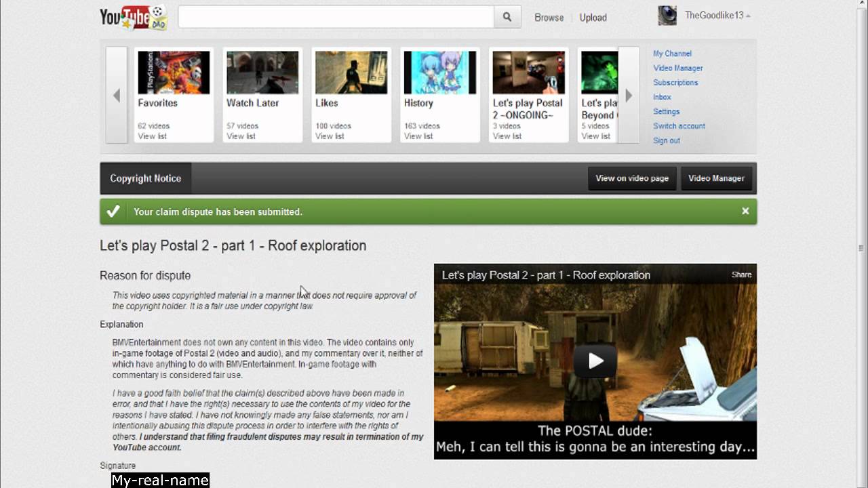Click the History playlist title
868x488 pixels.
coord(418,103)
